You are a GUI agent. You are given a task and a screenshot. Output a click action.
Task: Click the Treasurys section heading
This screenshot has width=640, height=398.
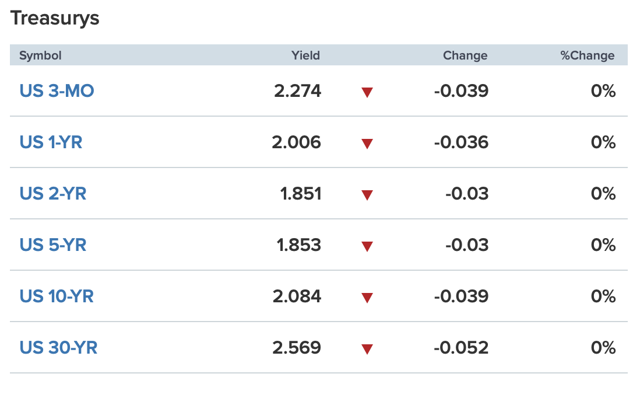[x=55, y=18]
